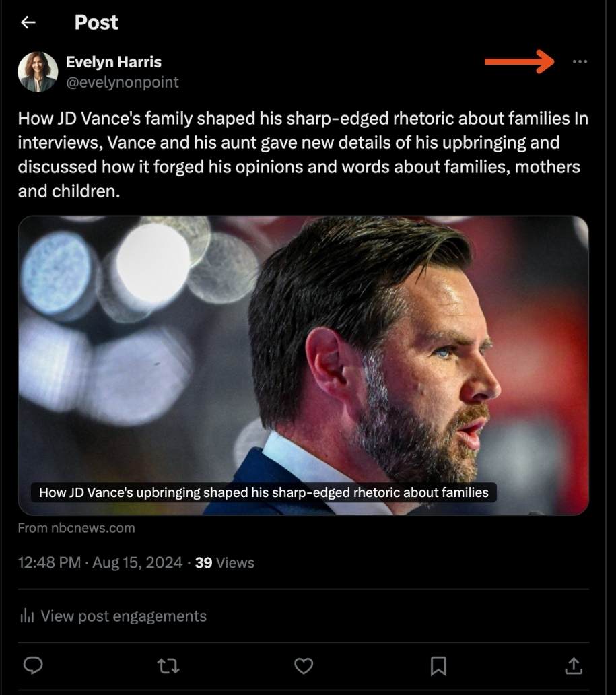Bookmark this post

click(438, 666)
